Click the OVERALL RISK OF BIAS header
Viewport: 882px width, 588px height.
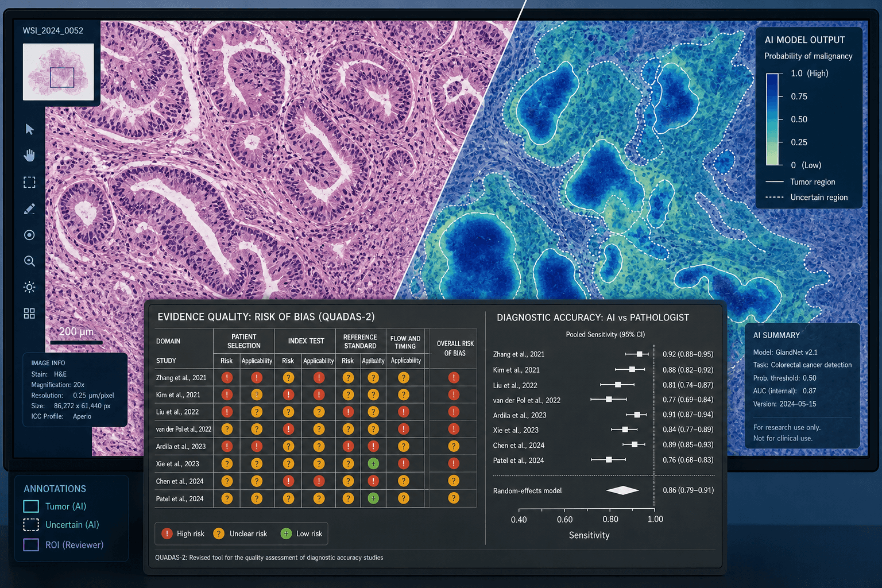click(x=455, y=349)
